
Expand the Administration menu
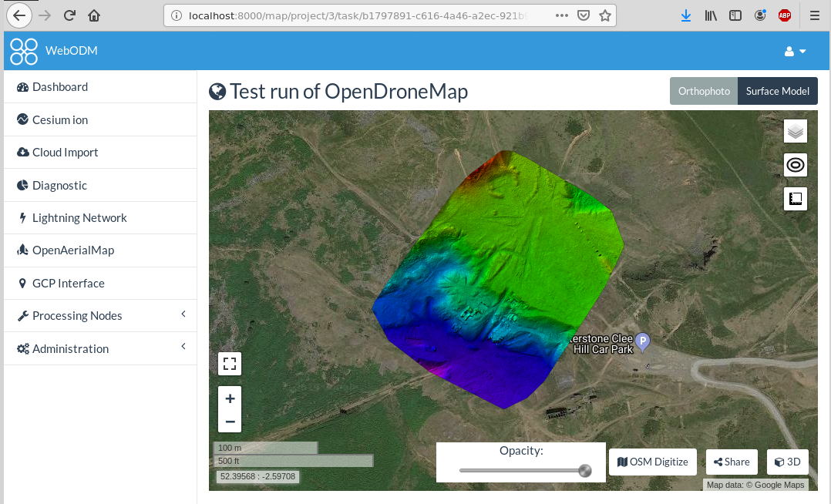(x=69, y=348)
